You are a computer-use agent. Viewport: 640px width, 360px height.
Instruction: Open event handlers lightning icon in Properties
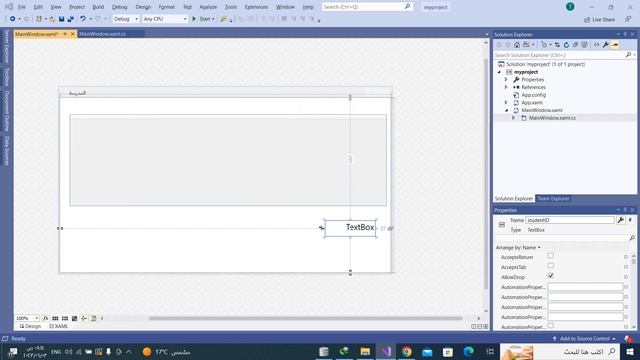click(x=630, y=220)
